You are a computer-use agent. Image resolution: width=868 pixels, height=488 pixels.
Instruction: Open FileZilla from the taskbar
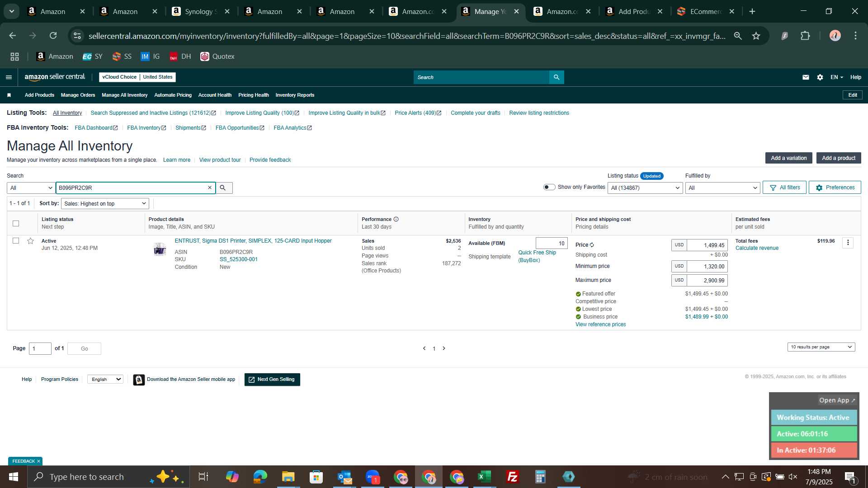click(x=512, y=477)
